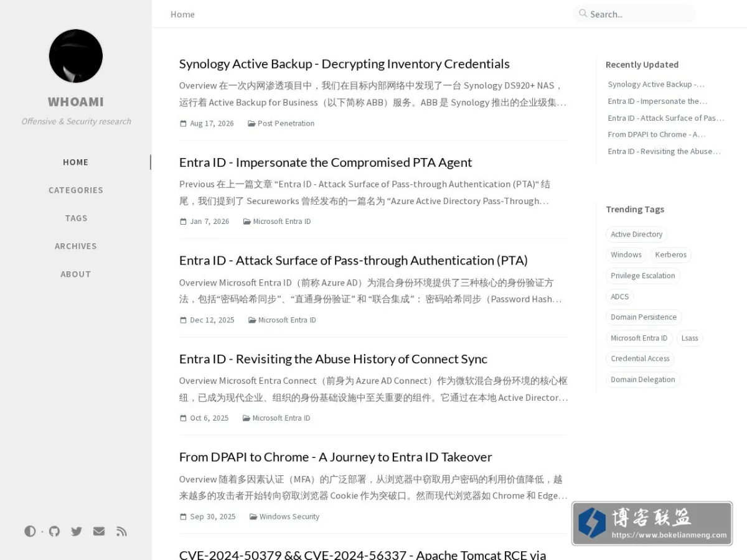Open the GitHub profile icon
The height and width of the screenshot is (560, 747).
[x=55, y=531]
